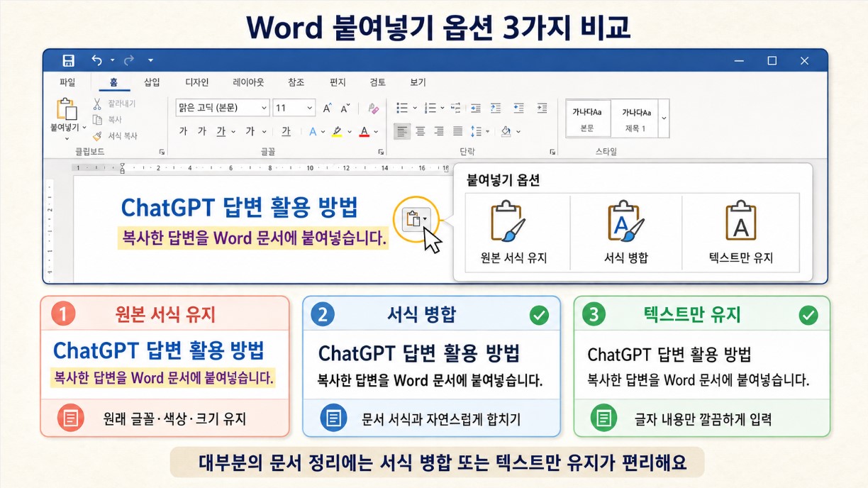Switch to the 검토 tab
Screen dimensions: 868x488
[378, 82]
